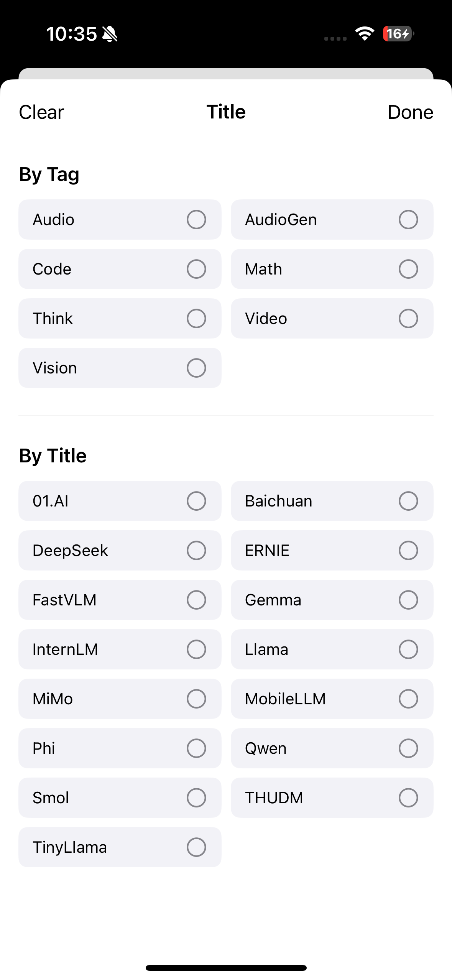This screenshot has height=980, width=452.
Task: Select the Audio tag filter
Action: [x=120, y=219]
